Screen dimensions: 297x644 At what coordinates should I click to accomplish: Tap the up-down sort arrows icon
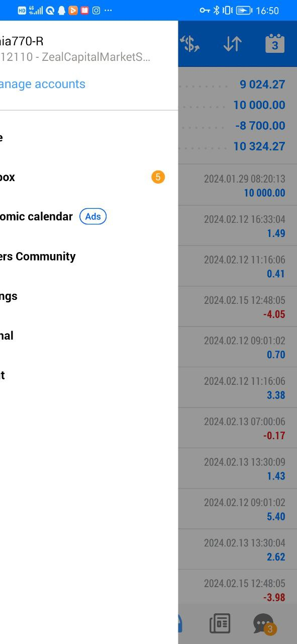tap(232, 44)
